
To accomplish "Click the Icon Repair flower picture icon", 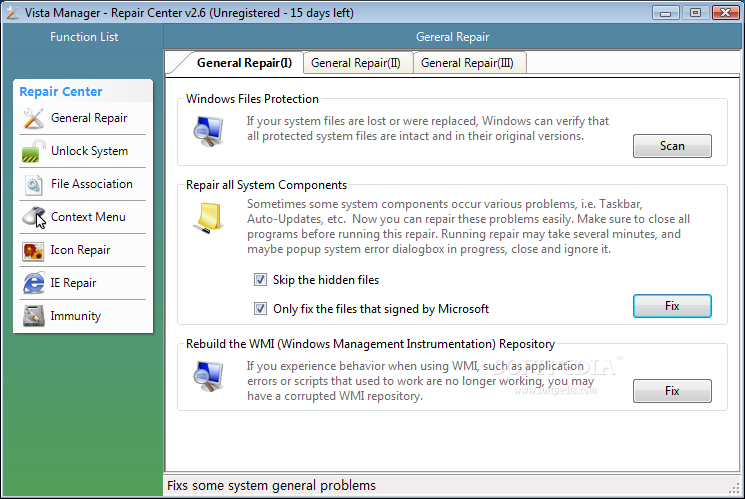I will (33, 250).
